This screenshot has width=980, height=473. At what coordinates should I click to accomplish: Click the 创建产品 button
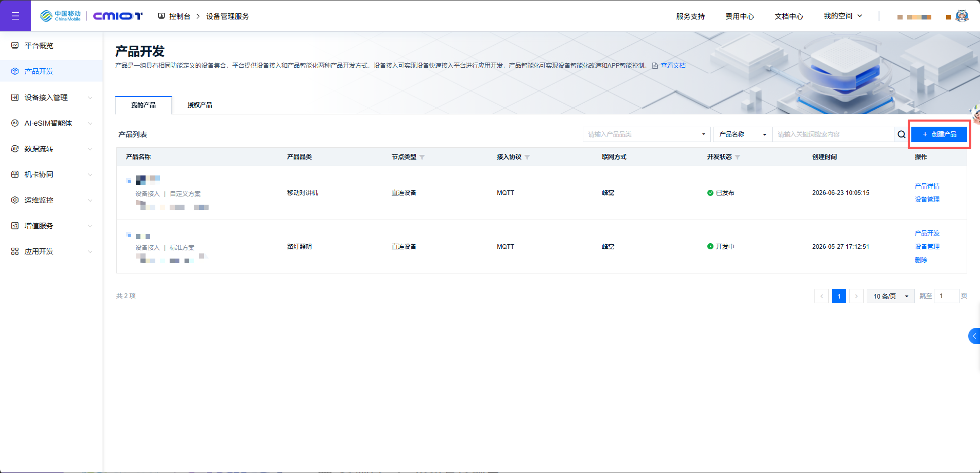point(939,134)
